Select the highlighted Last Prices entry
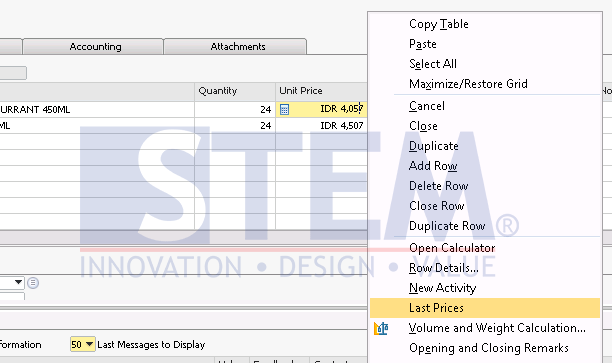Image resolution: width=612 pixels, height=363 pixels. (x=484, y=308)
